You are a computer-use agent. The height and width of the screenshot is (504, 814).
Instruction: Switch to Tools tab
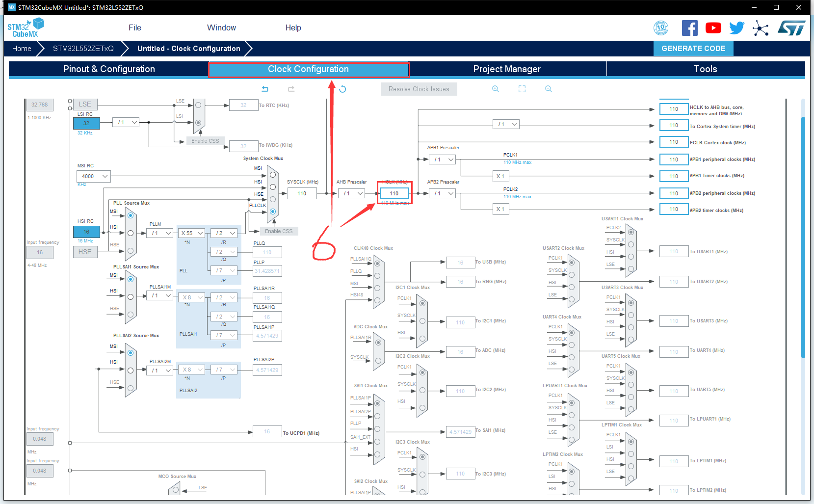(x=706, y=69)
